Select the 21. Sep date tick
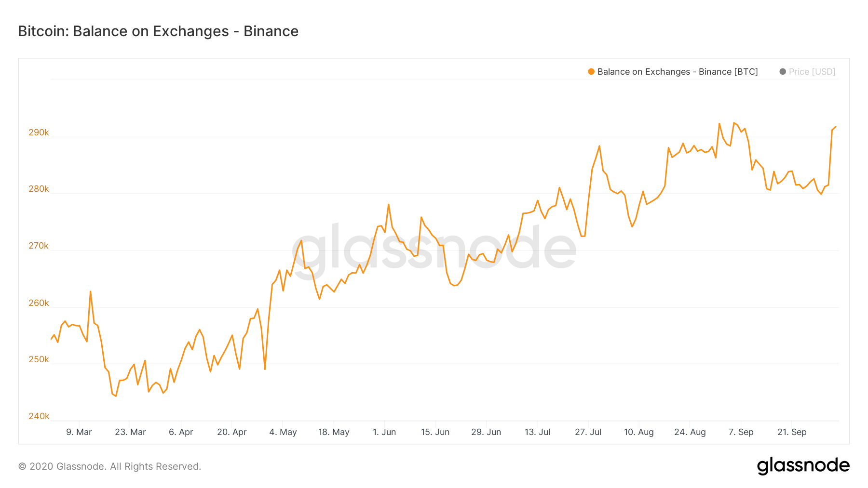 click(792, 432)
